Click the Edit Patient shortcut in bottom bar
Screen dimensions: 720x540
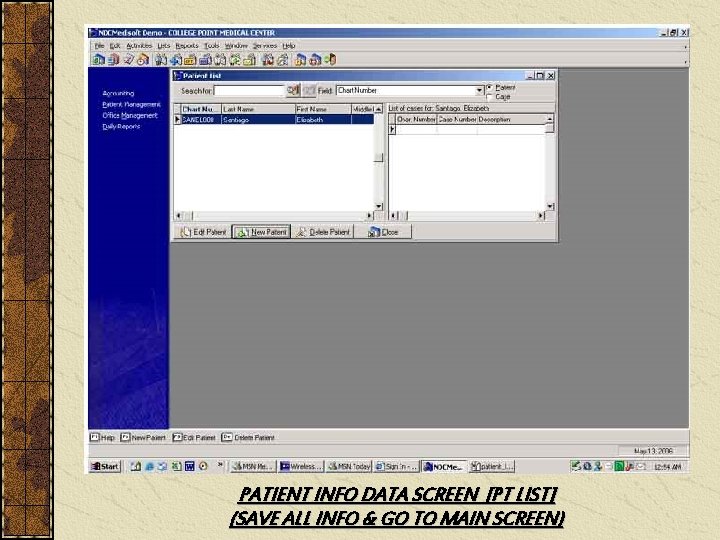tap(194, 438)
